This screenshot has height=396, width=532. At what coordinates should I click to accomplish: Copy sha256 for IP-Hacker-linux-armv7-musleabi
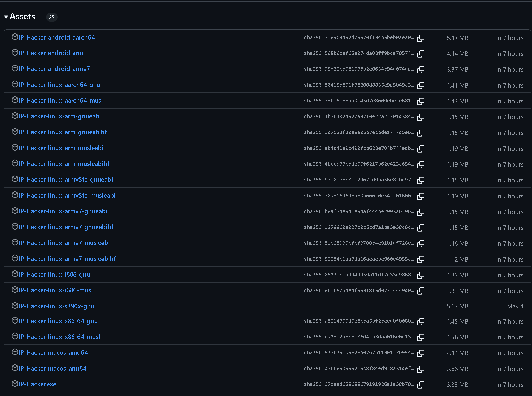(x=421, y=243)
